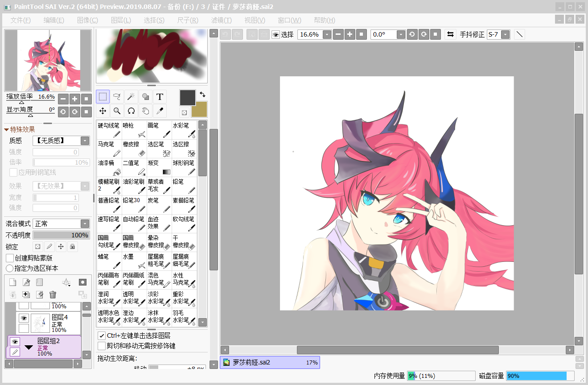Select the 水彩笔 watercolor brush

click(184, 130)
